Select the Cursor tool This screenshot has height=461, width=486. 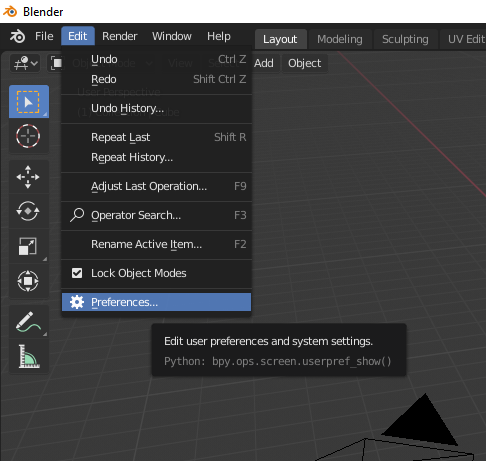coord(28,136)
